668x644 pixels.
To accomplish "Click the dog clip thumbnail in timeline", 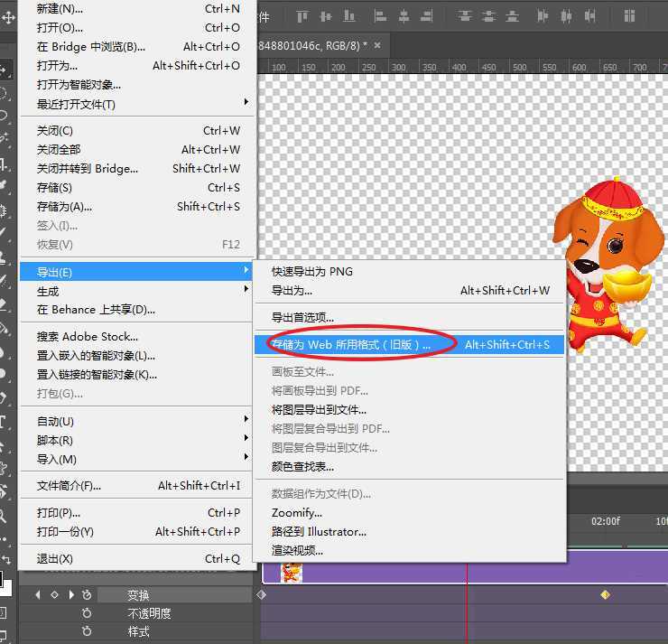I will (x=292, y=573).
